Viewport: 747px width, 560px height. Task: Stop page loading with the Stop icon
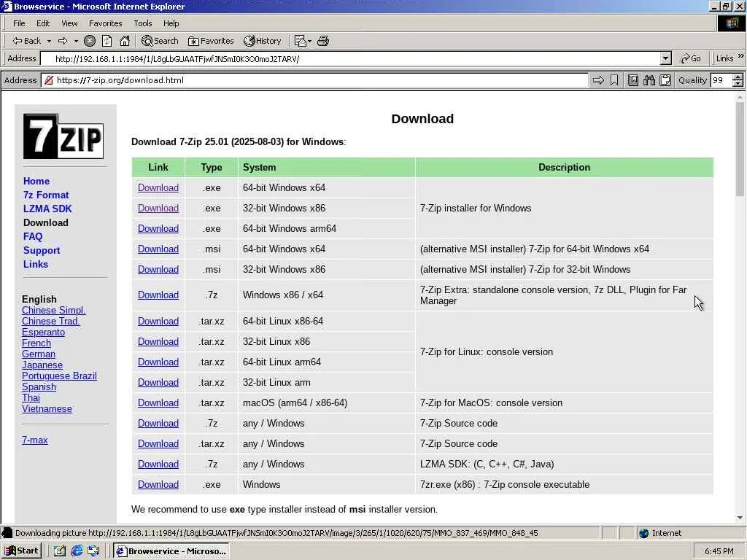coord(90,41)
